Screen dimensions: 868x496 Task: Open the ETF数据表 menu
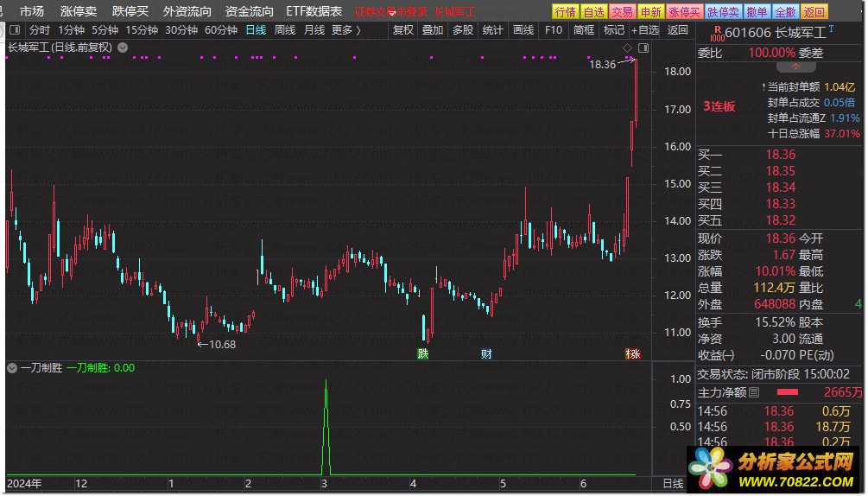click(314, 11)
